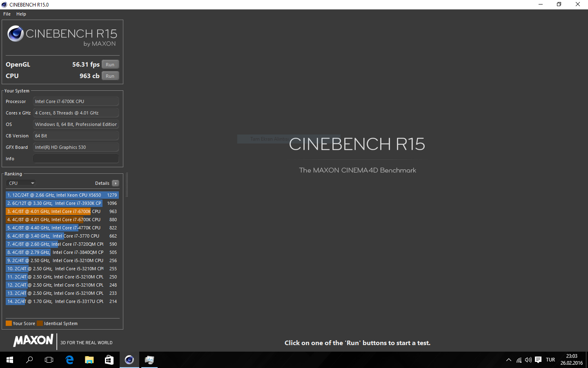Open the snipping tool taskbar icon
588x368 pixels.
coord(149,360)
